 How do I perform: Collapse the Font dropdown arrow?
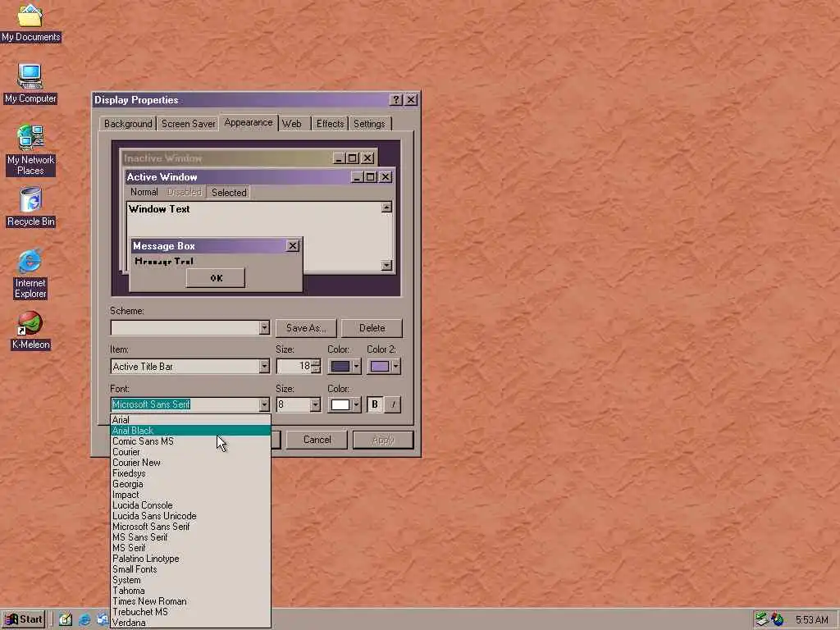[x=264, y=404]
